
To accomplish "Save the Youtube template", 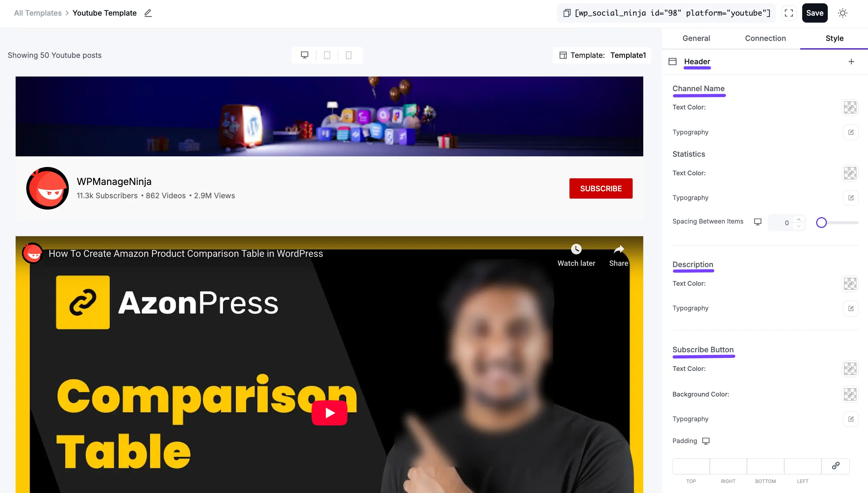I will pos(814,13).
